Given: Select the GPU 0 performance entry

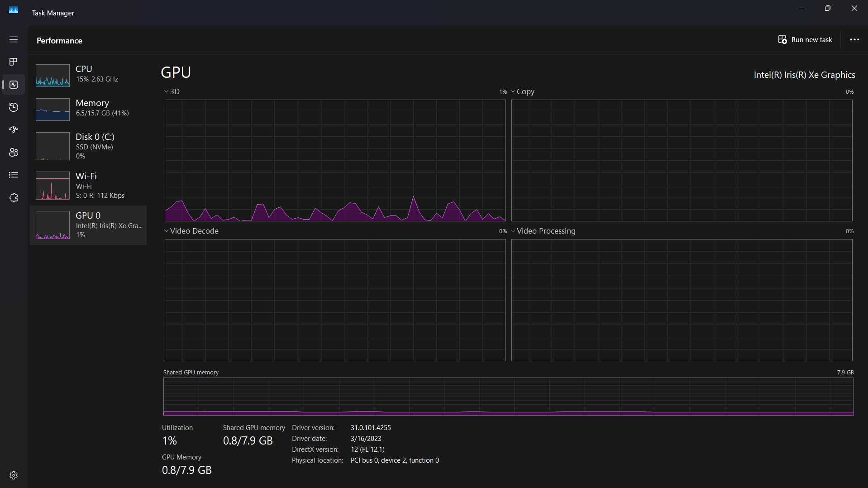Looking at the screenshot, I should [88, 225].
